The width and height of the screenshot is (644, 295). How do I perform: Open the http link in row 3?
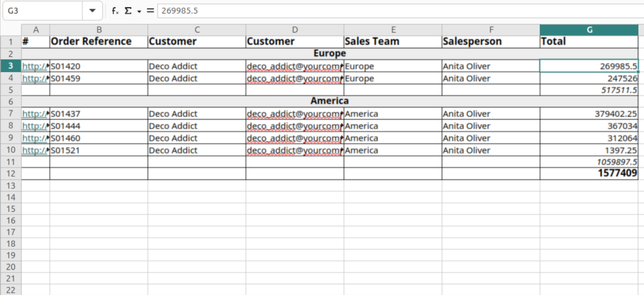(x=35, y=66)
